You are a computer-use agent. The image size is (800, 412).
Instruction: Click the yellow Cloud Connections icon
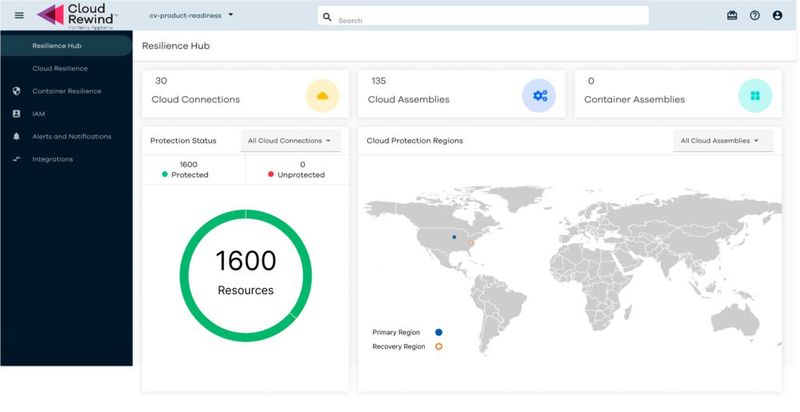[322, 95]
